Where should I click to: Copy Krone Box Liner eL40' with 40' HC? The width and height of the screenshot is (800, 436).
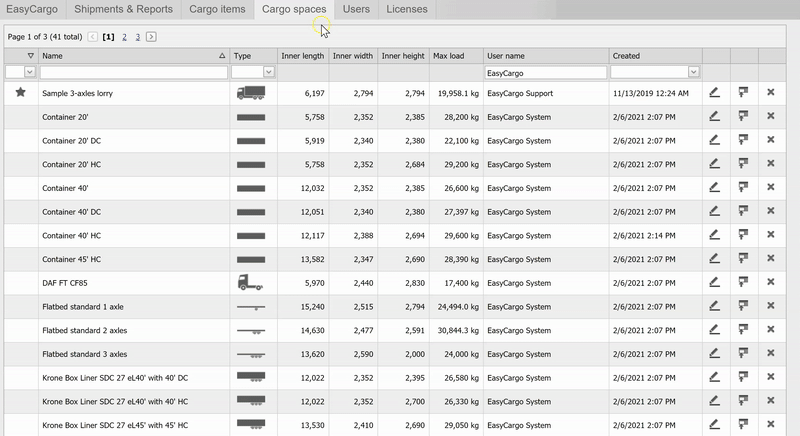(x=743, y=401)
